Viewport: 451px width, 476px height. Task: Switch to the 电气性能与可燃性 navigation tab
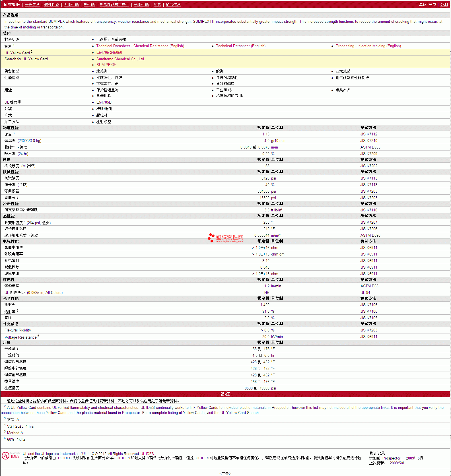click(x=114, y=5)
